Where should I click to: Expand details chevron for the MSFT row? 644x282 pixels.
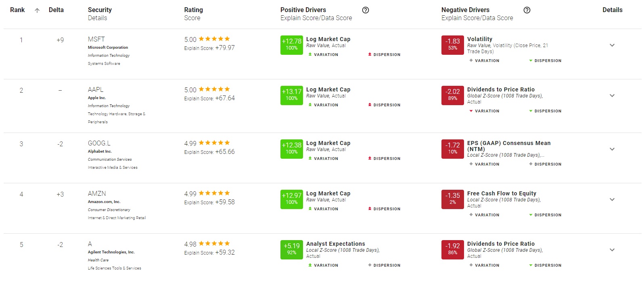[612, 45]
